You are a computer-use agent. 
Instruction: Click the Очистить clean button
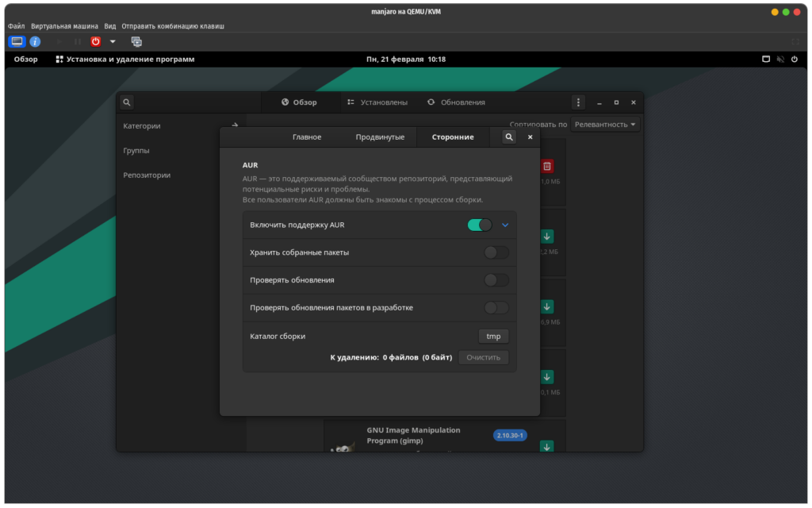(x=483, y=358)
